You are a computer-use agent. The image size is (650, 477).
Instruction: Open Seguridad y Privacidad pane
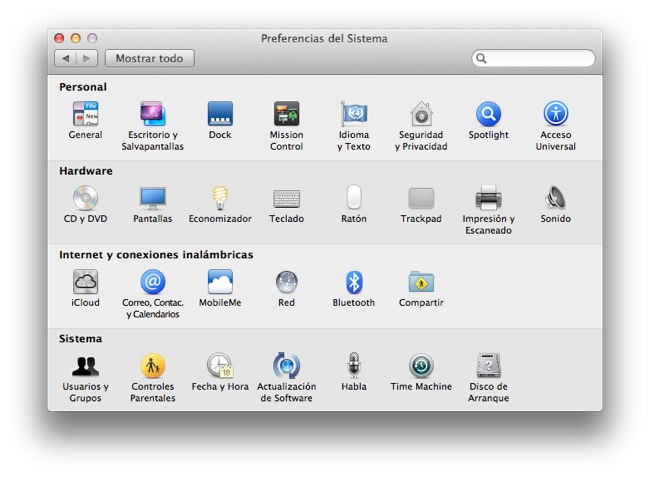421,114
